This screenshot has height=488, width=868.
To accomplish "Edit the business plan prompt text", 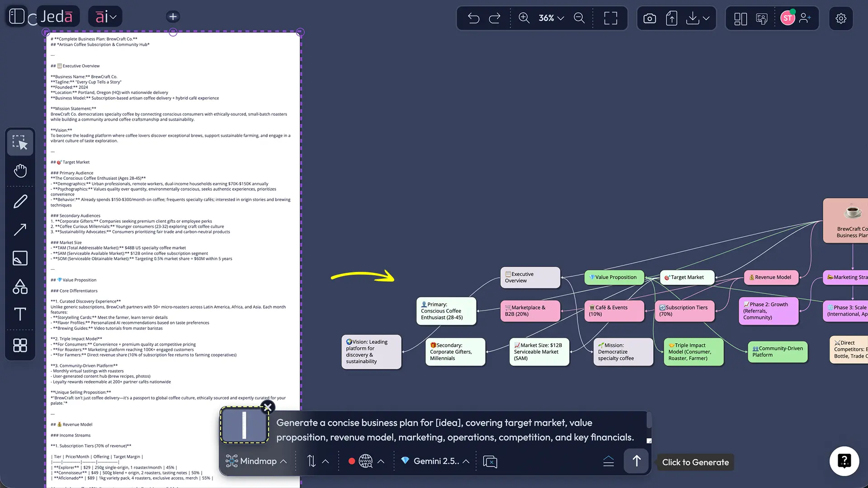I will (x=455, y=430).
